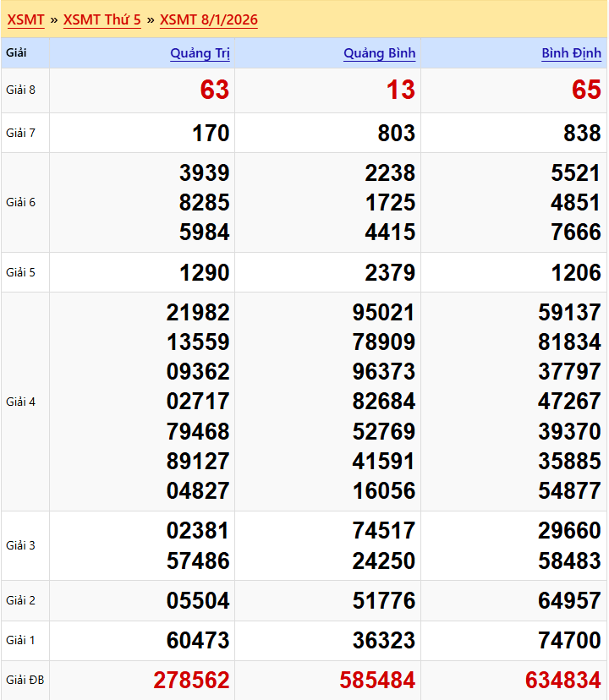Open the Quảng Bình province link
609x700 pixels.
pyautogui.click(x=379, y=53)
